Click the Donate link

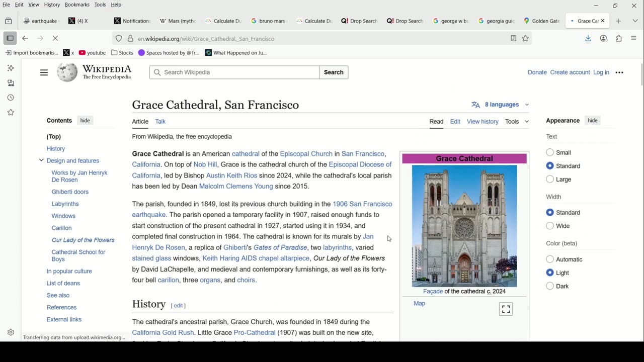tap(537, 72)
